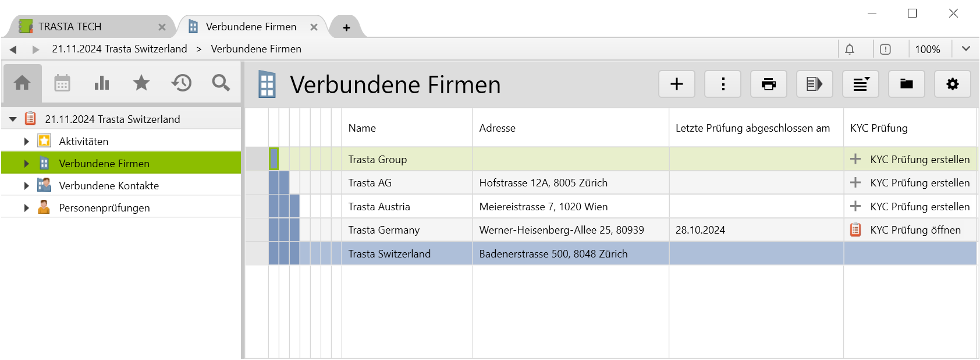The height and width of the screenshot is (360, 980).
Task: Expand the Verbundene Kontakte tree node
Action: [x=26, y=186]
